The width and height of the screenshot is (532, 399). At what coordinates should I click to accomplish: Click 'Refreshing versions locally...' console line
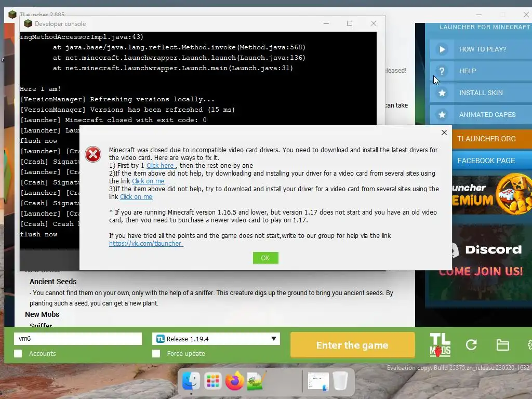click(117, 99)
